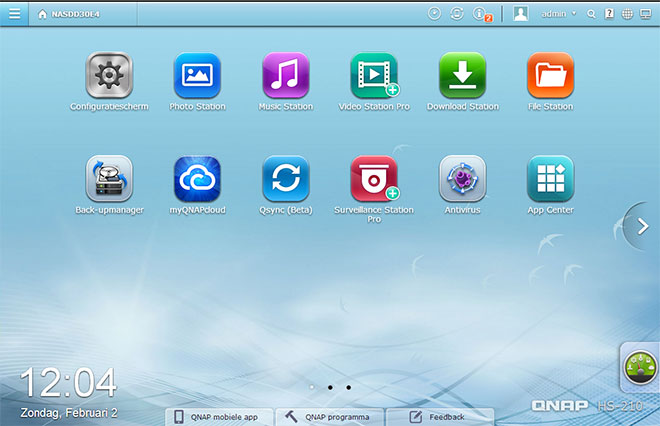Select third desktop page dot
660x426 pixels.
(x=349, y=387)
